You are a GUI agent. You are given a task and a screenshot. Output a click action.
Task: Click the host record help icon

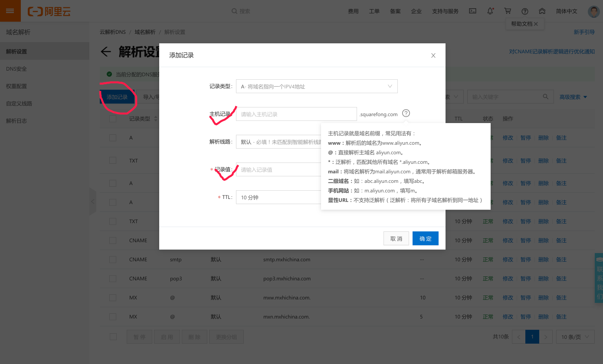point(406,114)
